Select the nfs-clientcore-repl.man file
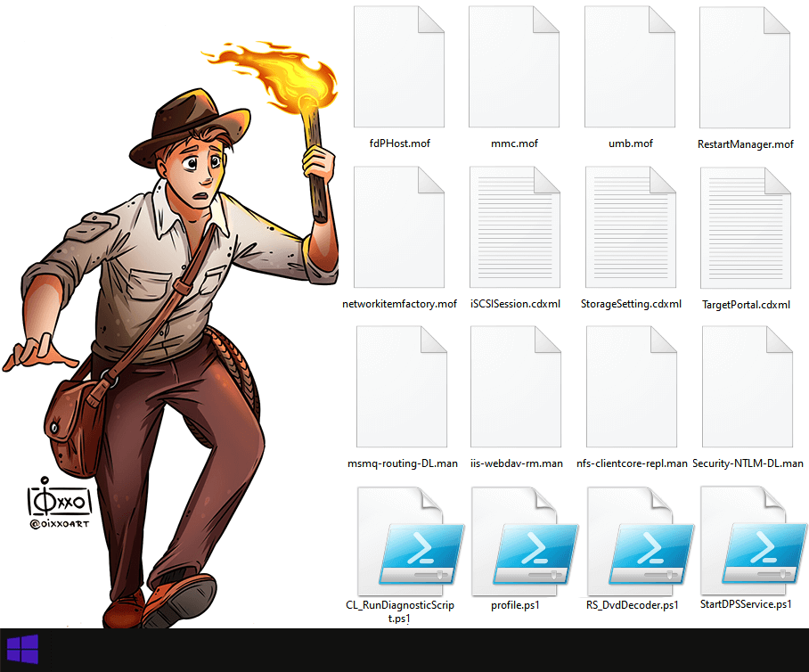 tap(632, 387)
